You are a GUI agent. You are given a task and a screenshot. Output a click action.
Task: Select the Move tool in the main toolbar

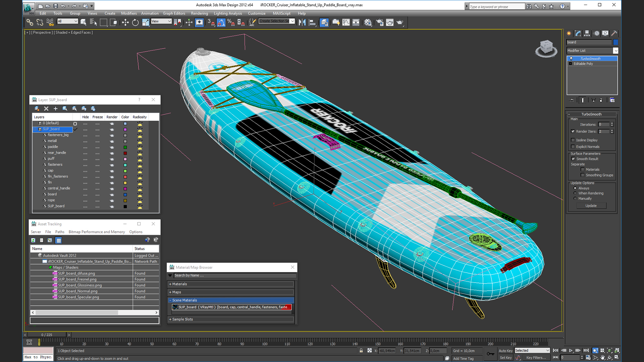pos(125,22)
